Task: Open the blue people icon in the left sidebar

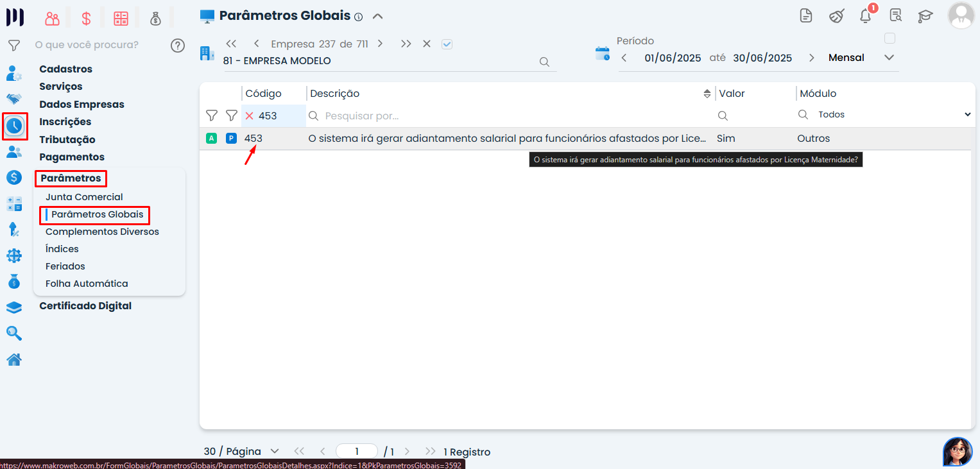Action: point(14,152)
